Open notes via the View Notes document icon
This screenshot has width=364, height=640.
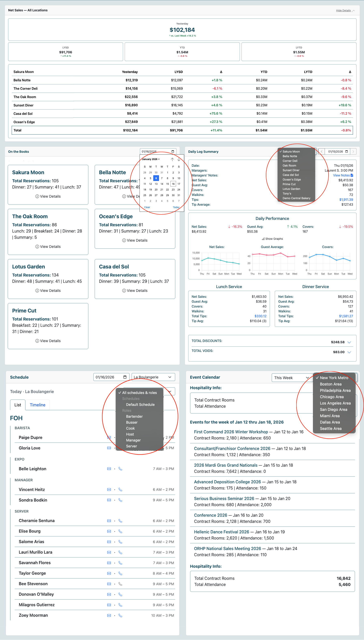[352, 175]
